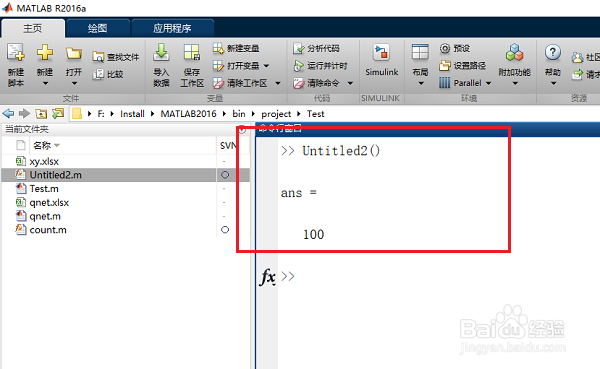Viewport: 600px width, 369px height.
Task: Expand the New (新建) dropdown arrow
Action: [45, 83]
